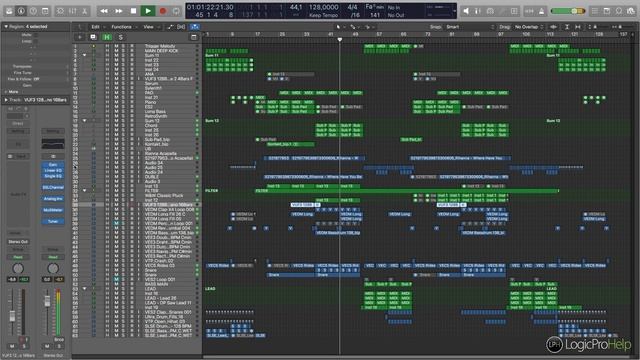The image size is (640, 360).
Task: Toggle Cycle mode
Action: 176,11
